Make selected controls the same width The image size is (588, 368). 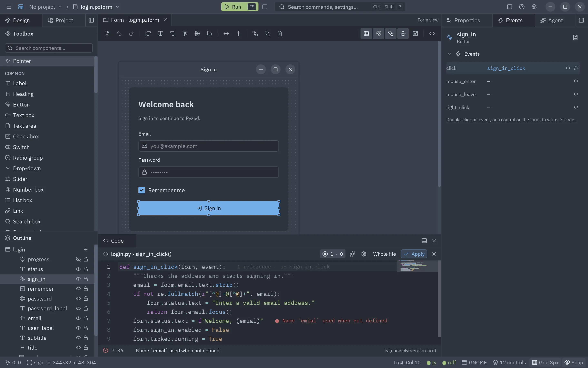pyautogui.click(x=226, y=34)
